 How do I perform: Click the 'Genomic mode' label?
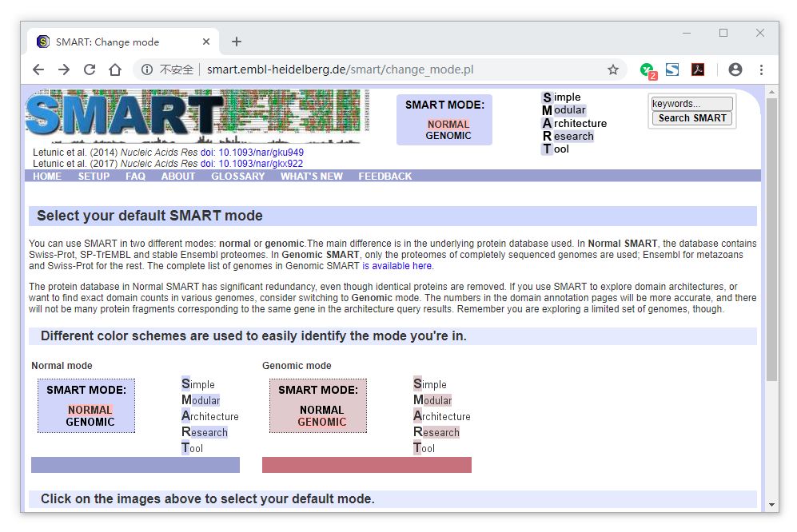point(297,366)
